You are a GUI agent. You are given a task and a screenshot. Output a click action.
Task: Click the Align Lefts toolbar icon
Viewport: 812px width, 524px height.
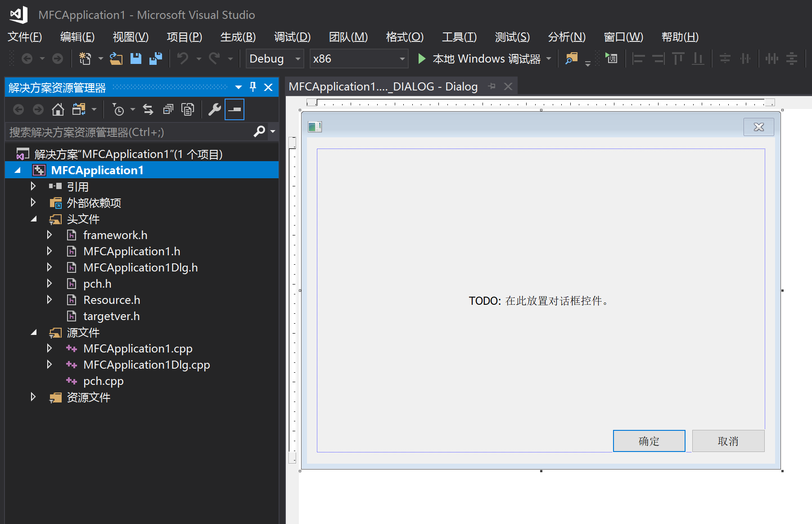[638, 59]
